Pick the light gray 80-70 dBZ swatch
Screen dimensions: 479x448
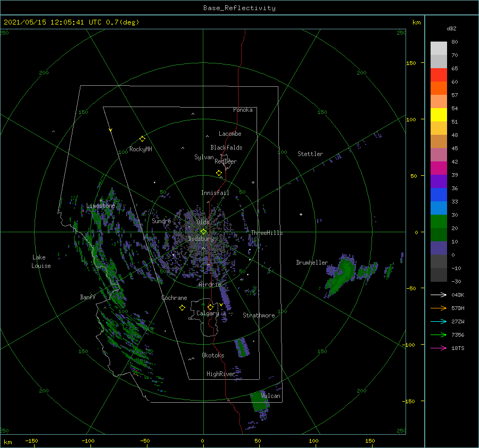pos(439,48)
